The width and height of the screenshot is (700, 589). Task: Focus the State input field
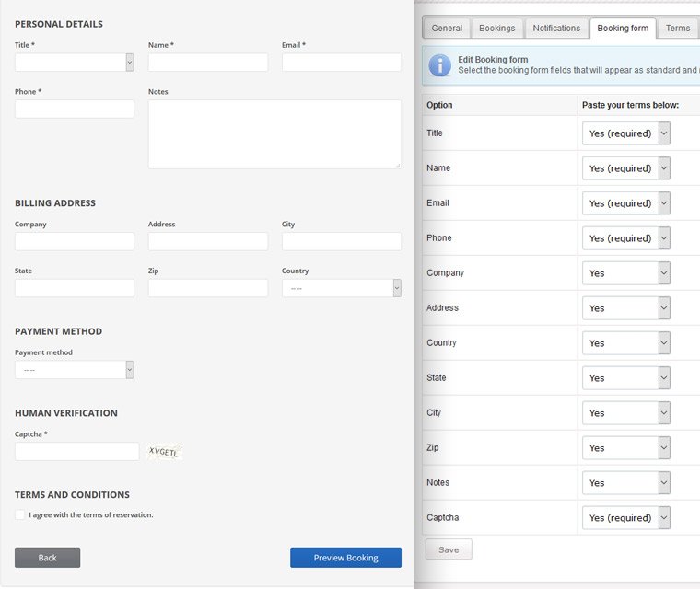75,288
